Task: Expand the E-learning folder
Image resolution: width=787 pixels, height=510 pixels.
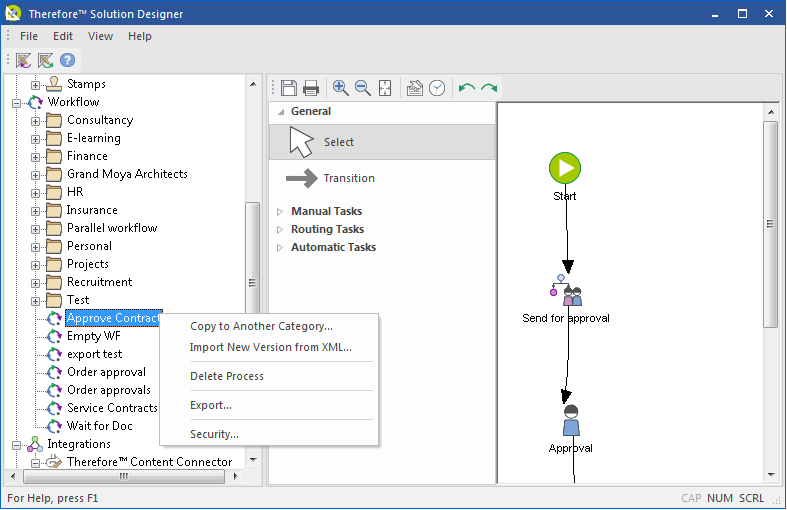Action: coord(35,139)
